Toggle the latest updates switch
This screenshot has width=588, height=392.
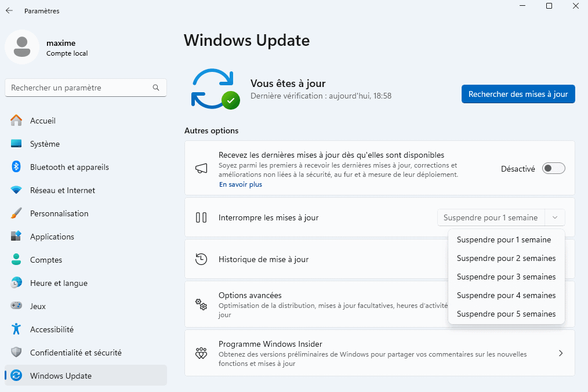click(554, 168)
